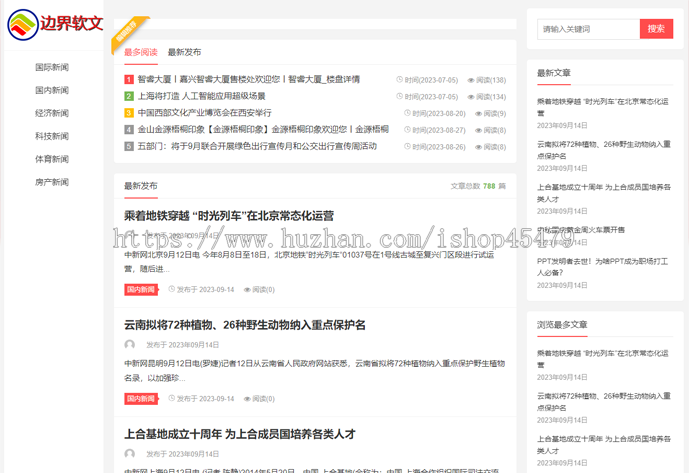The width and height of the screenshot is (689, 473).
Task: Open headline 上合基地成立十周年 in main list
Action: tap(239, 434)
